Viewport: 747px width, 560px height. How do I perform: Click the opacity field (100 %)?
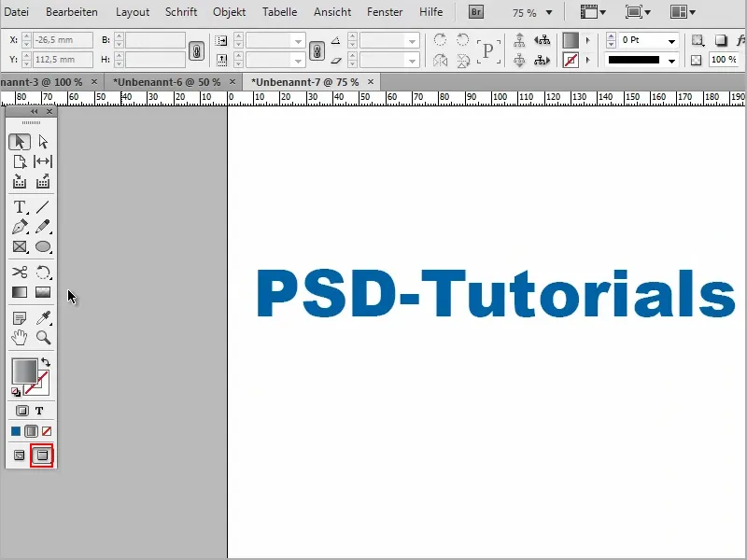tap(725, 60)
